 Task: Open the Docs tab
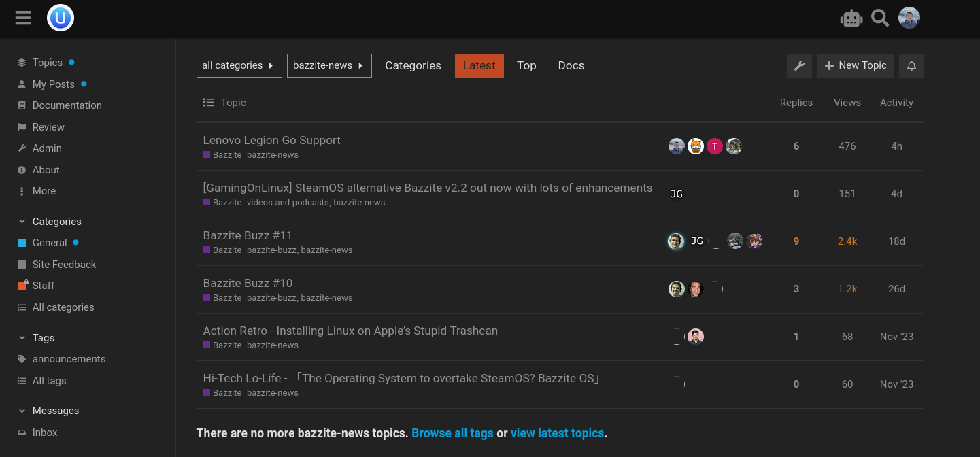click(571, 65)
